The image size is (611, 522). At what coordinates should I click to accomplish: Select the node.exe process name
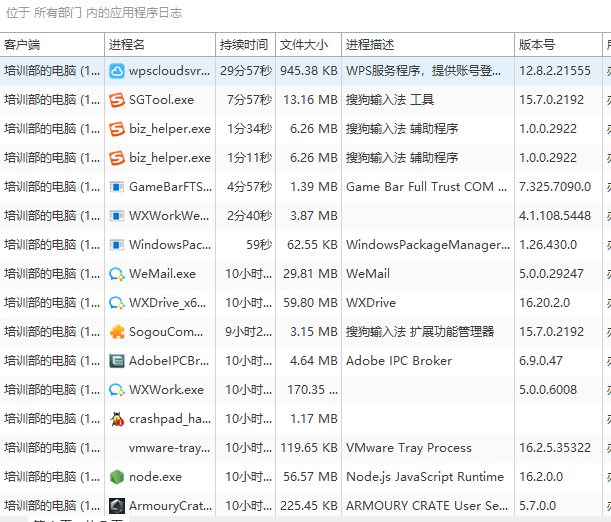click(155, 477)
